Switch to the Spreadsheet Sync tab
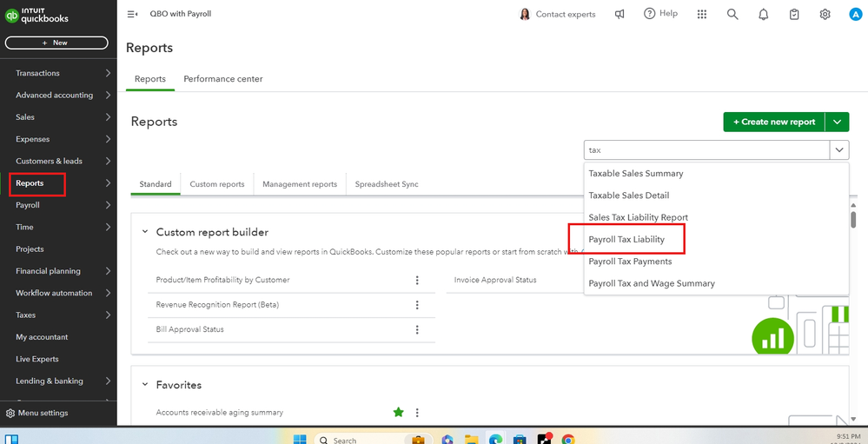The image size is (868, 444). pos(387,184)
